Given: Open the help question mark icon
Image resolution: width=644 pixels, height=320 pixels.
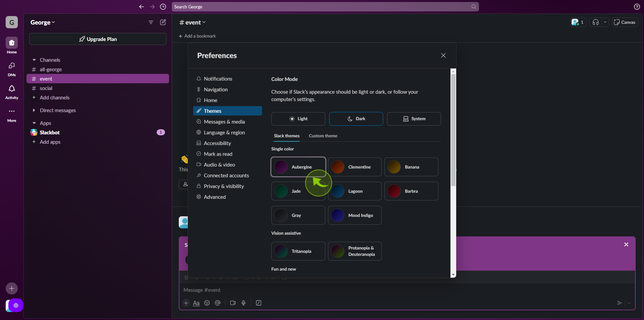Looking at the screenshot, I should [x=637, y=7].
